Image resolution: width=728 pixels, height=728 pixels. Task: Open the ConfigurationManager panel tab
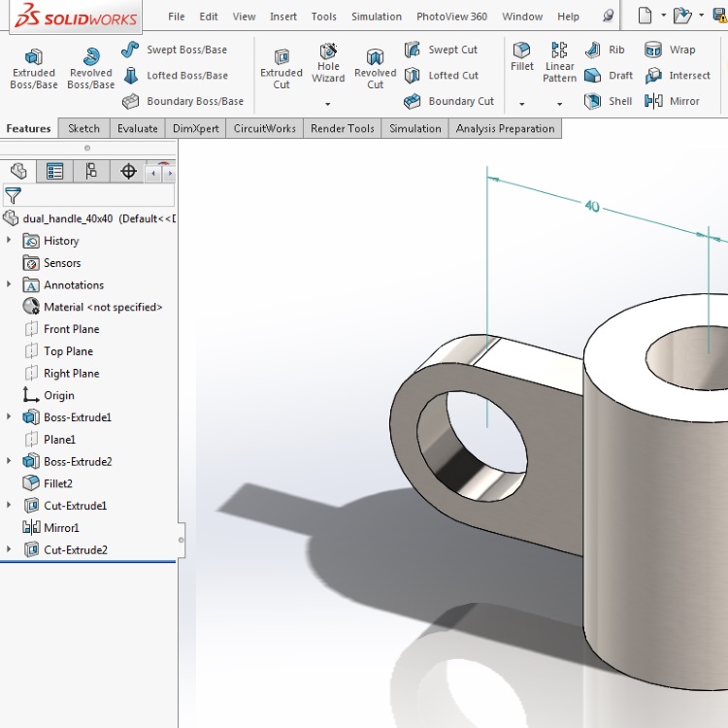pos(91,172)
